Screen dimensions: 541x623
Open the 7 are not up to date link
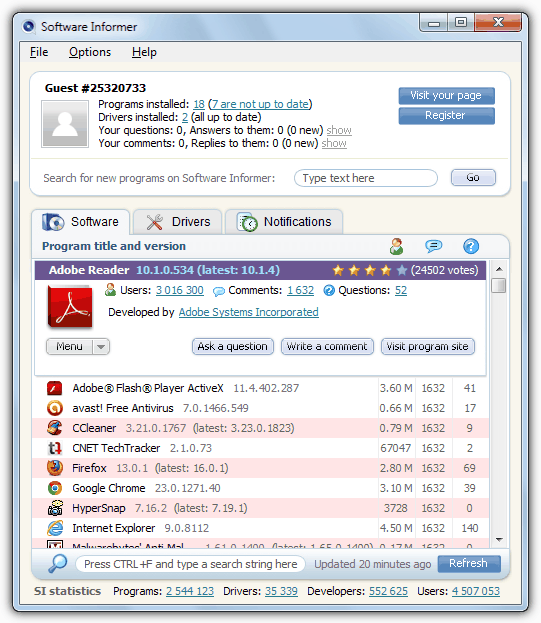coord(260,104)
